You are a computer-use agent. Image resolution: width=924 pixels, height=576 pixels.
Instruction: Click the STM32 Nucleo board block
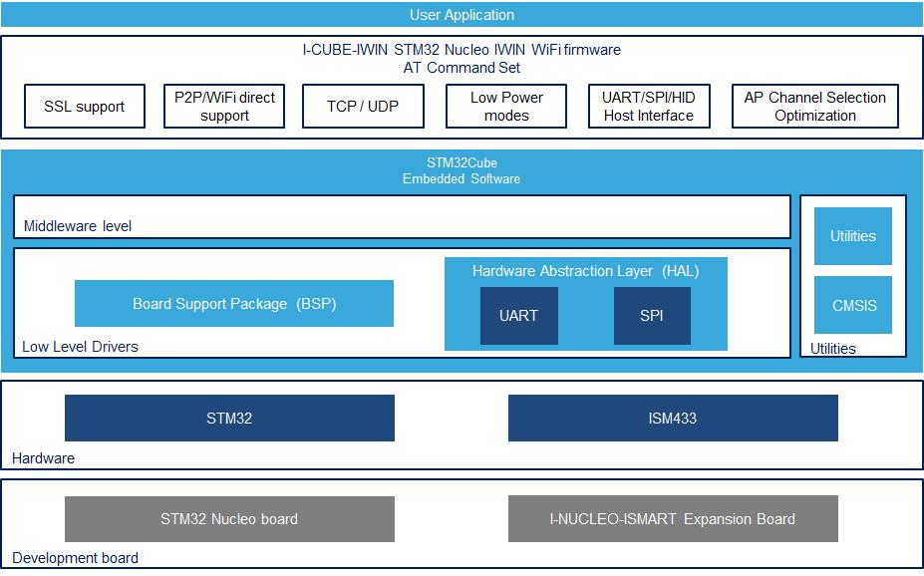[229, 519]
